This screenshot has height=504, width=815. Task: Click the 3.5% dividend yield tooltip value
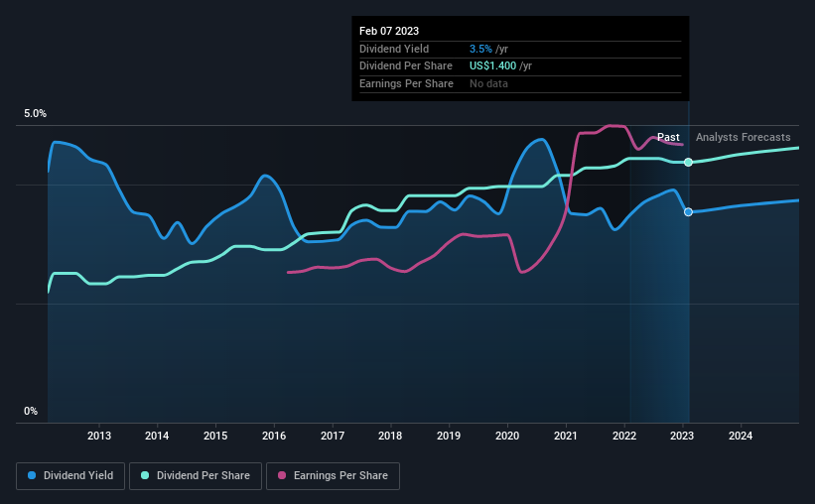tap(480, 49)
